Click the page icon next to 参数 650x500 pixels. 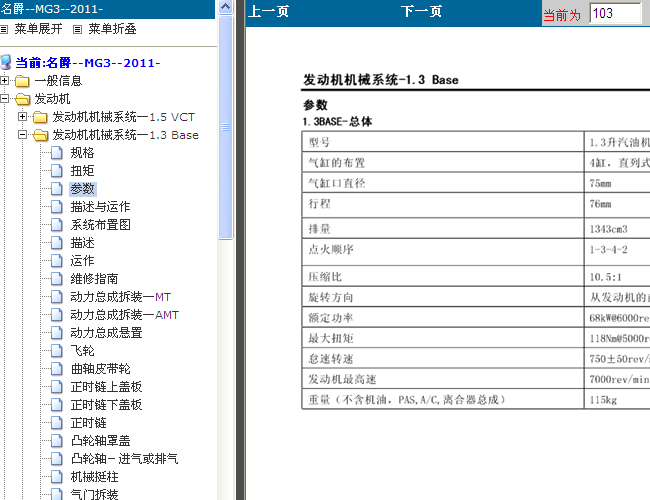pyautogui.click(x=57, y=189)
